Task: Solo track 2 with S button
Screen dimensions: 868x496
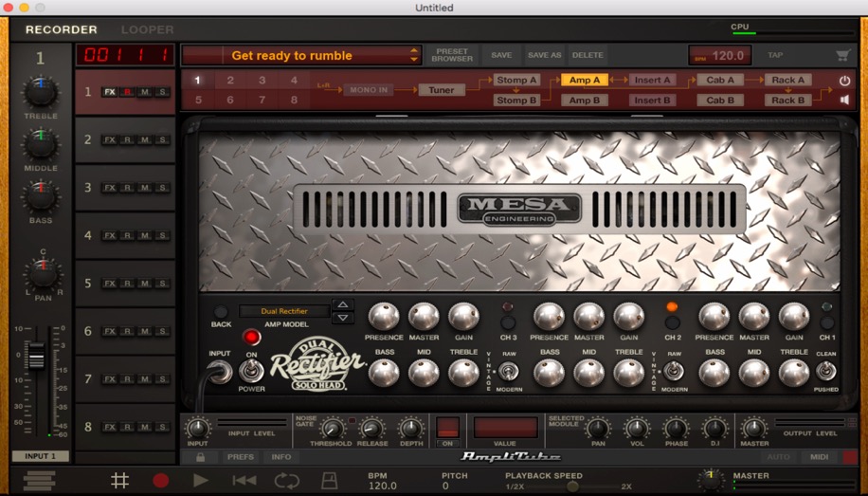Action: coord(163,139)
